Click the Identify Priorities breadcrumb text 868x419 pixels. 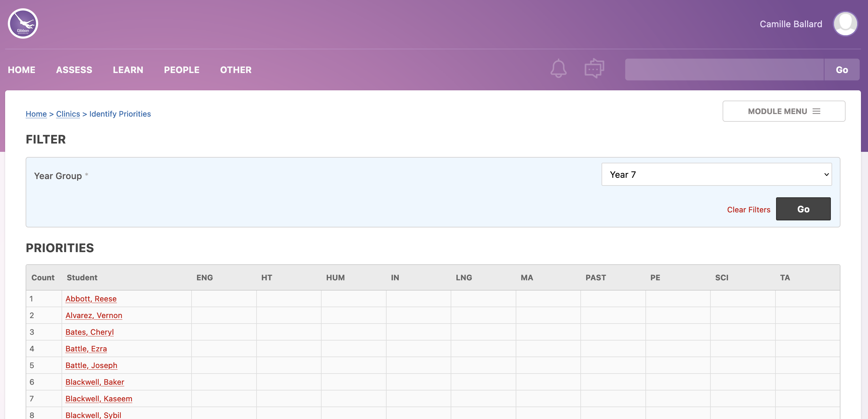click(x=120, y=114)
